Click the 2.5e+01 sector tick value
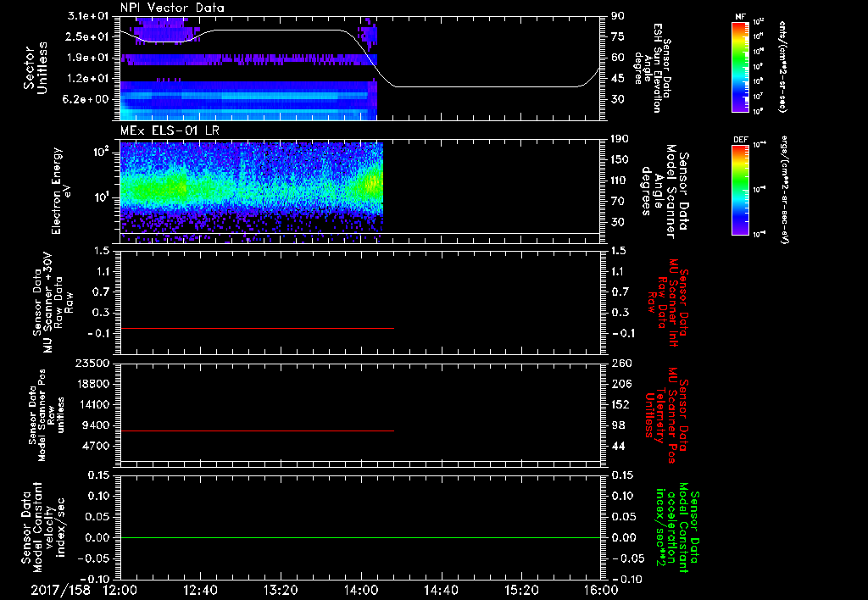Image resolution: width=868 pixels, height=600 pixels. pyautogui.click(x=88, y=36)
